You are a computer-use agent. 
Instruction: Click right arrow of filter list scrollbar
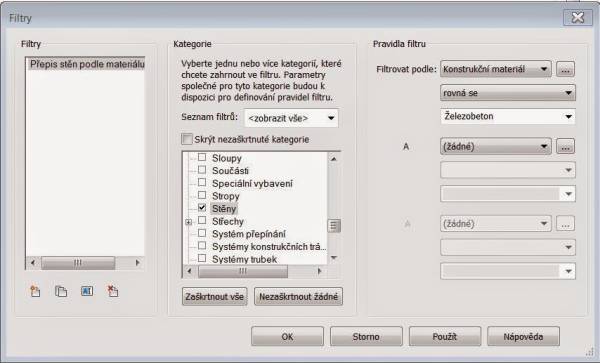pyautogui.click(x=138, y=263)
